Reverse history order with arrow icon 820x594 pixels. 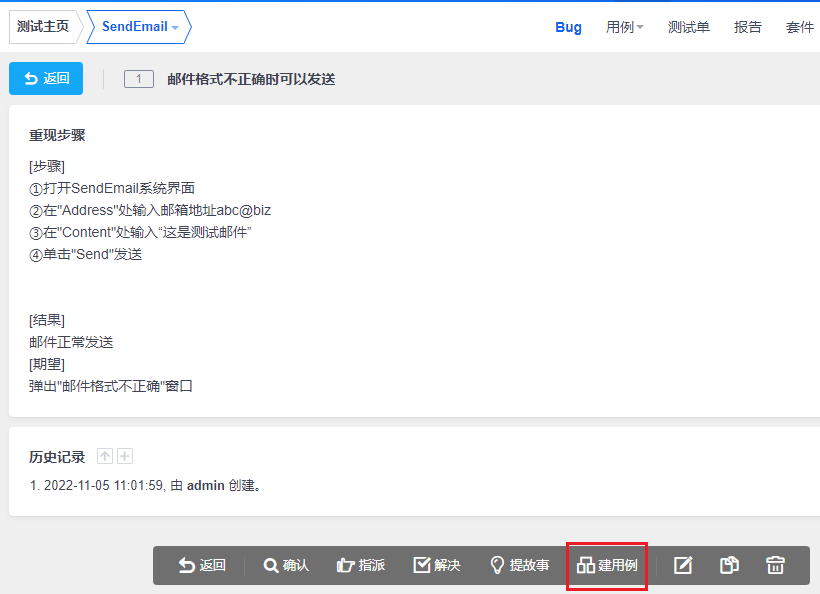tap(105, 456)
